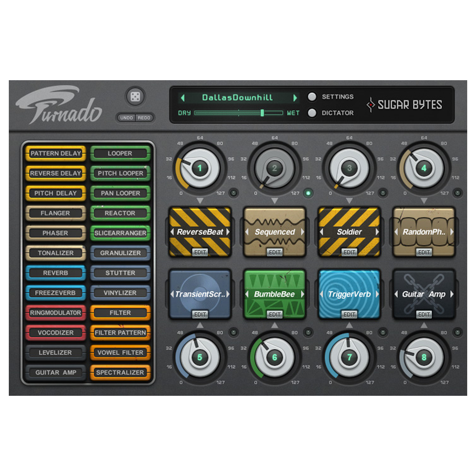Click the Sugar Bytes logo
The image size is (476, 476).
[405, 105]
